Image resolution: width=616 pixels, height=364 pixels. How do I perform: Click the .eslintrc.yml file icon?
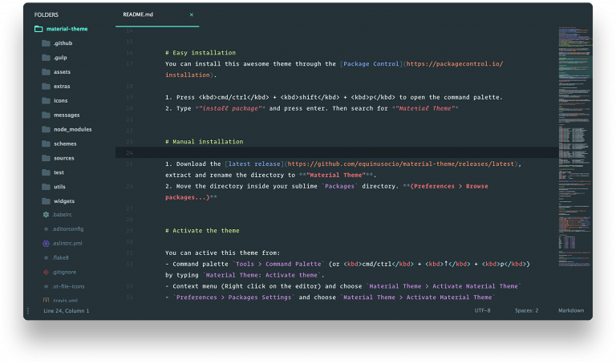46,243
